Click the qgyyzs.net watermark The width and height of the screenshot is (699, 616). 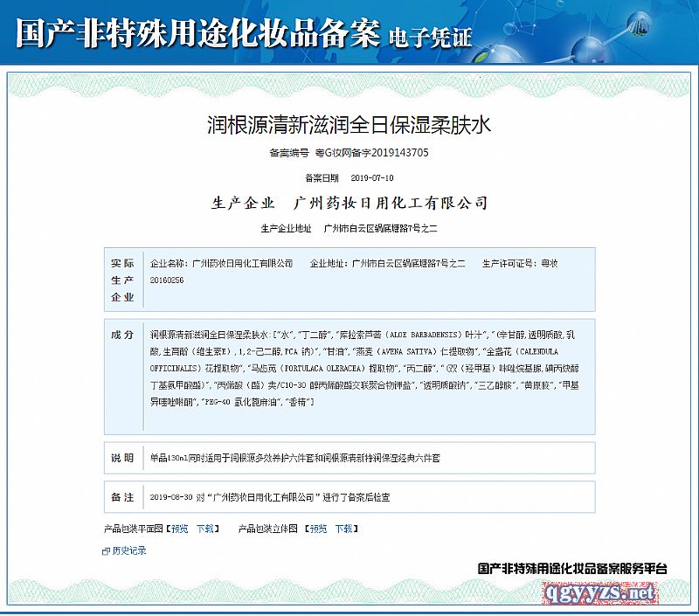tap(599, 593)
